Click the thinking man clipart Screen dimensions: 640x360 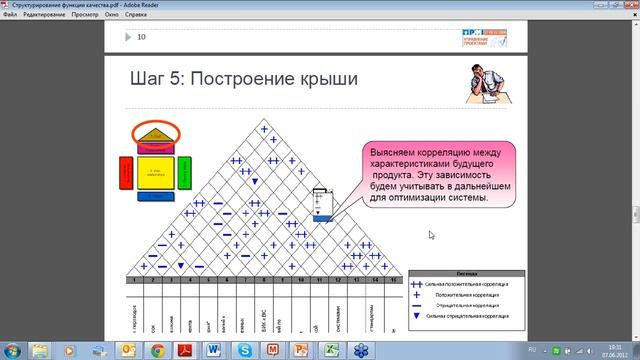(488, 84)
